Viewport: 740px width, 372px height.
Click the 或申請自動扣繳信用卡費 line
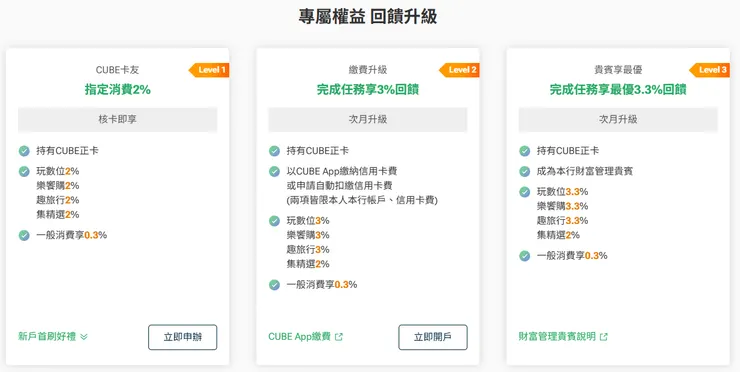click(339, 186)
